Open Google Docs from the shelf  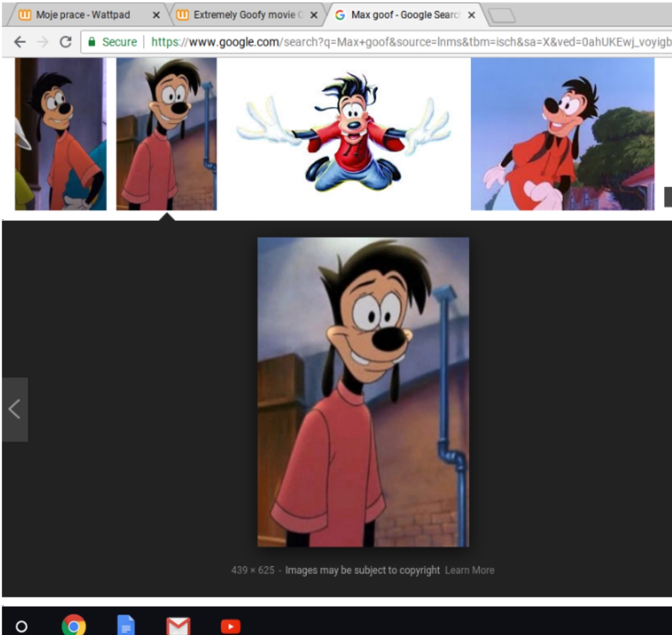126,626
